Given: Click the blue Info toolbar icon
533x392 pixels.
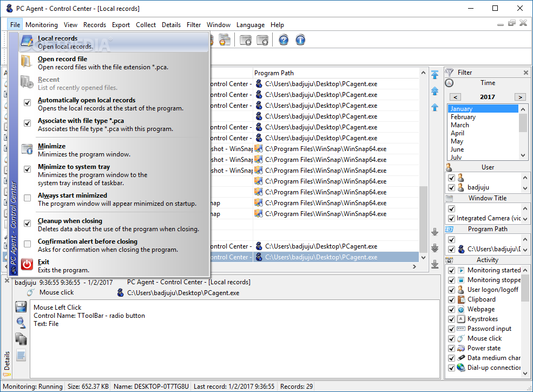Looking at the screenshot, I should click(x=300, y=40).
